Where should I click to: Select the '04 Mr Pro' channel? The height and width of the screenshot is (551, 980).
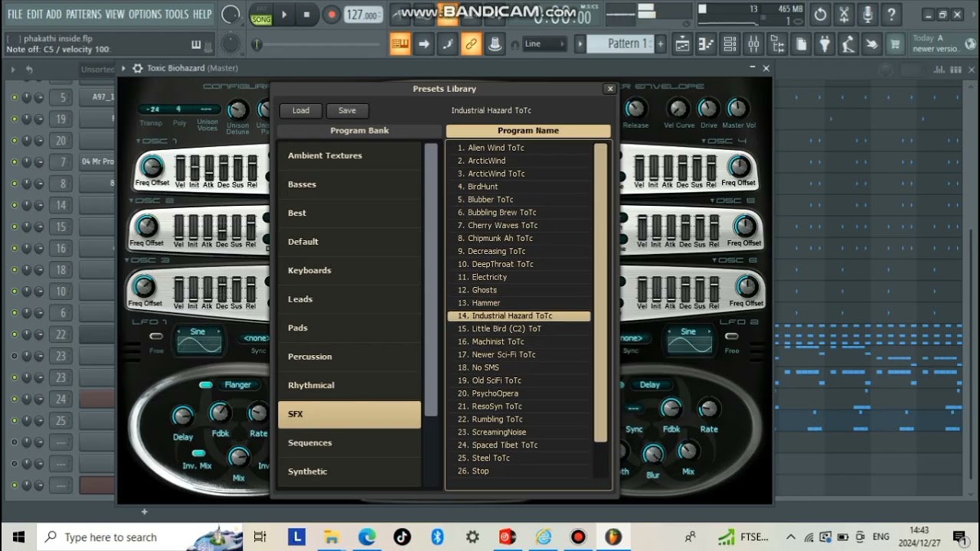[x=97, y=161]
